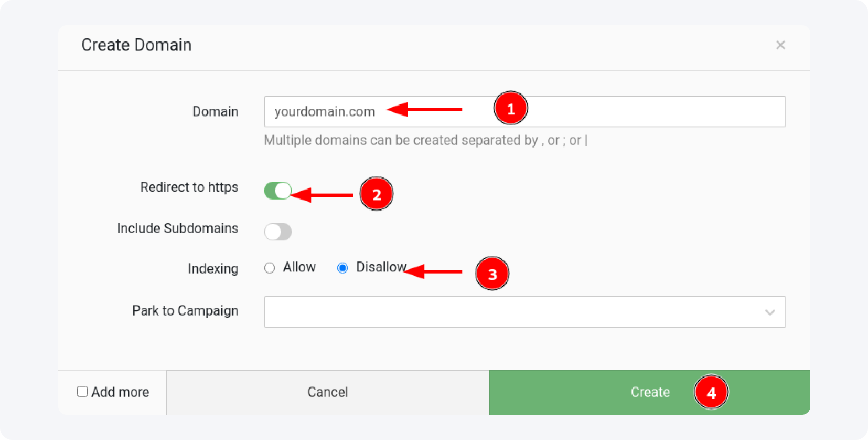Cancel domain creation
This screenshot has width=868, height=440.
click(327, 392)
